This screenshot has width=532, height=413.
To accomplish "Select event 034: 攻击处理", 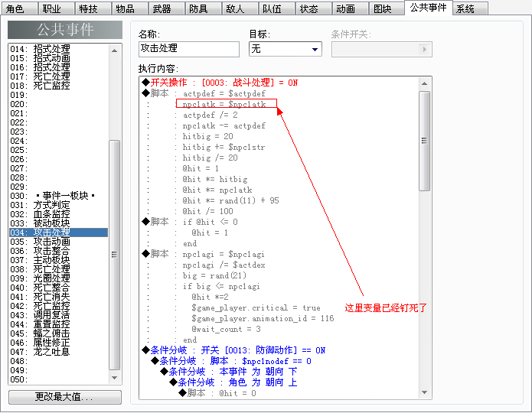I will pyautogui.click(x=58, y=233).
